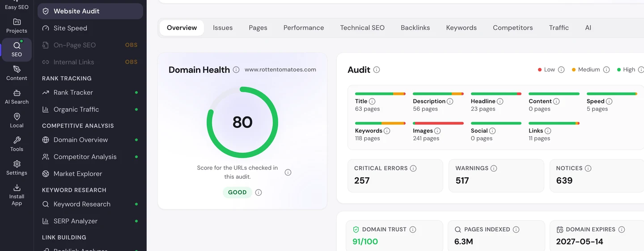
Task: Select the Traffic tab
Action: point(559,28)
